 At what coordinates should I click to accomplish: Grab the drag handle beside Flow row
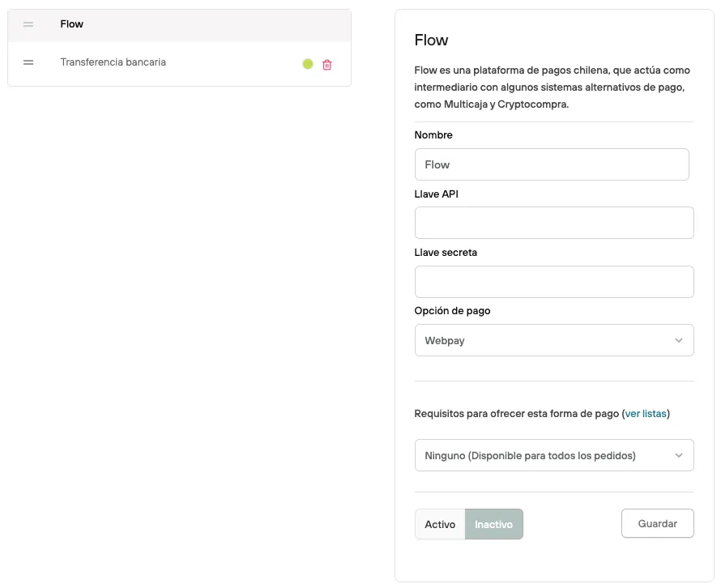tap(28, 24)
